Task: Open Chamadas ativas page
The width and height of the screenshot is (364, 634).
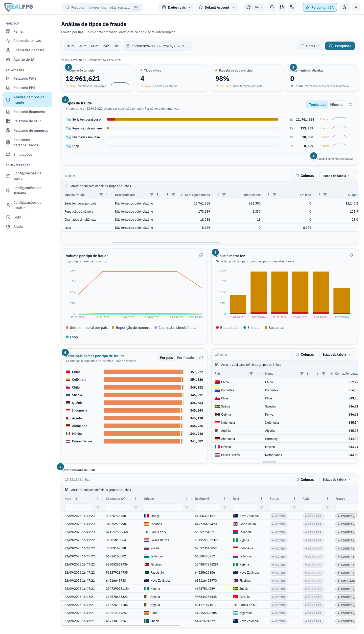Action: [27, 41]
